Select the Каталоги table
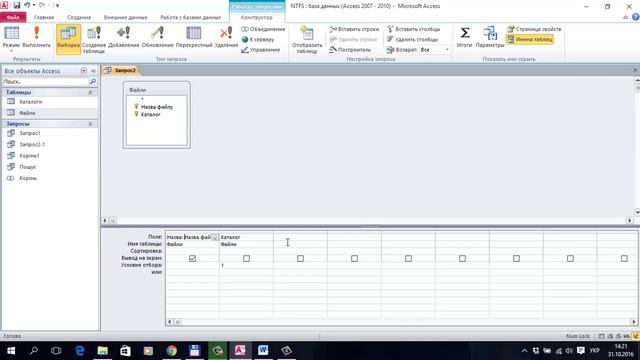The width and height of the screenshot is (640, 360). click(x=50, y=102)
